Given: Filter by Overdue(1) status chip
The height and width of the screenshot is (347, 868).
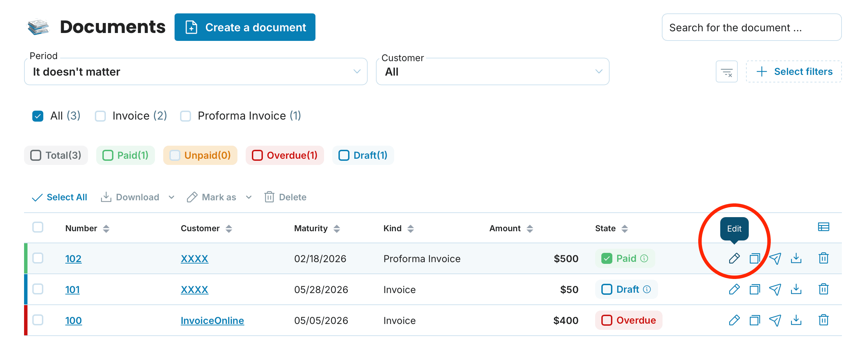Looking at the screenshot, I should point(285,155).
